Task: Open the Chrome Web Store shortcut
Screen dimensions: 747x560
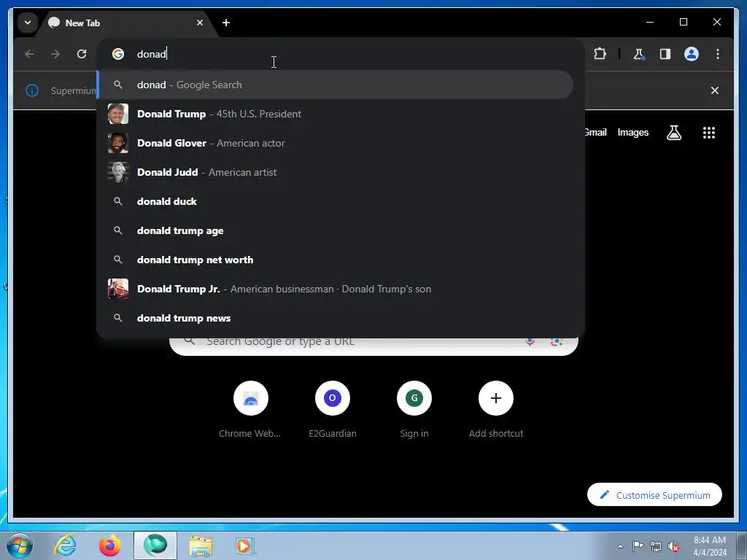Action: 251,410
